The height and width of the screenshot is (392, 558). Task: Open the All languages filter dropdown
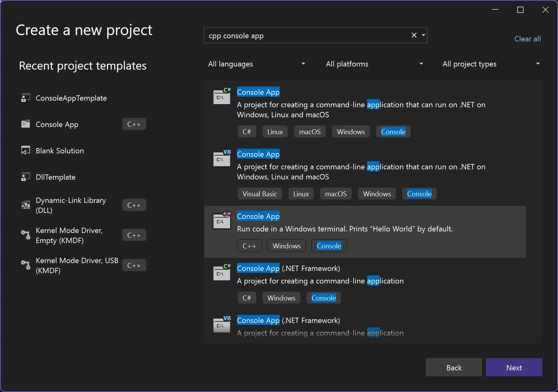pos(256,64)
